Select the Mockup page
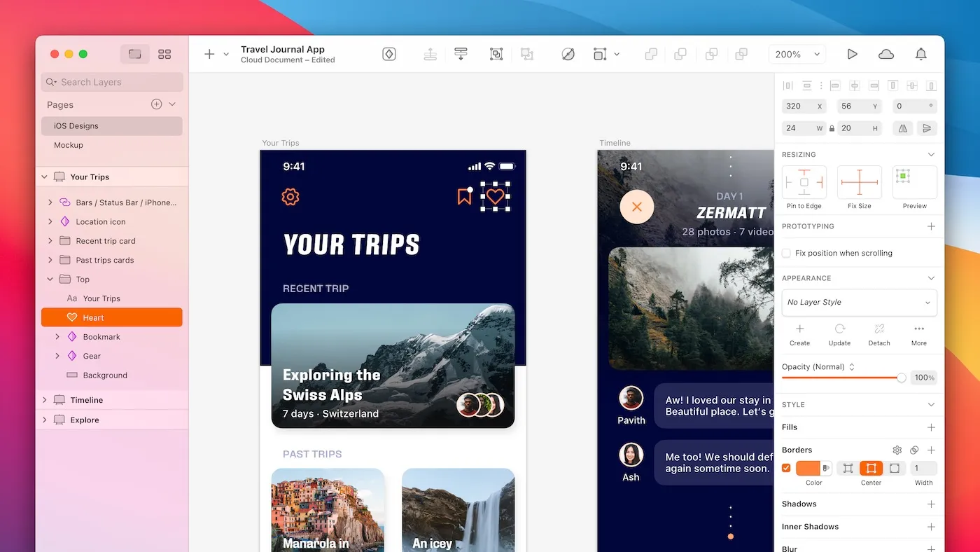 pyautogui.click(x=69, y=145)
